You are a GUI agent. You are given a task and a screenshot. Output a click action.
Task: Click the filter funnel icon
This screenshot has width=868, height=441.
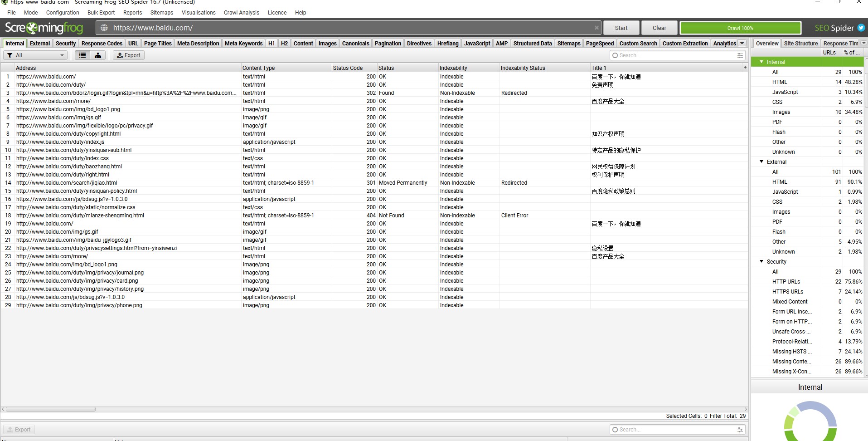coord(10,55)
